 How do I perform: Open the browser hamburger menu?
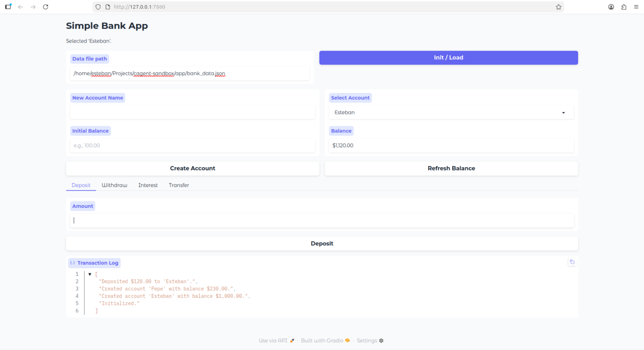[x=636, y=7]
